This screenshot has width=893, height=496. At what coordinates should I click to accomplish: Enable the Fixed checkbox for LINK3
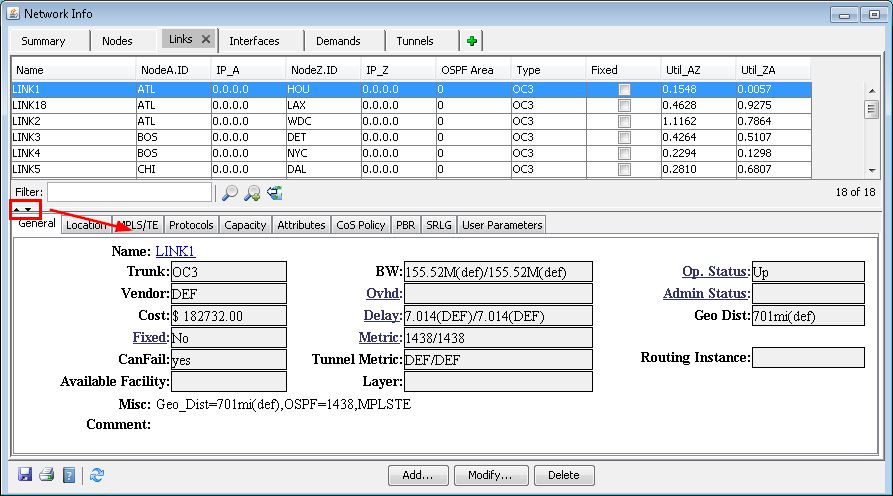(624, 137)
